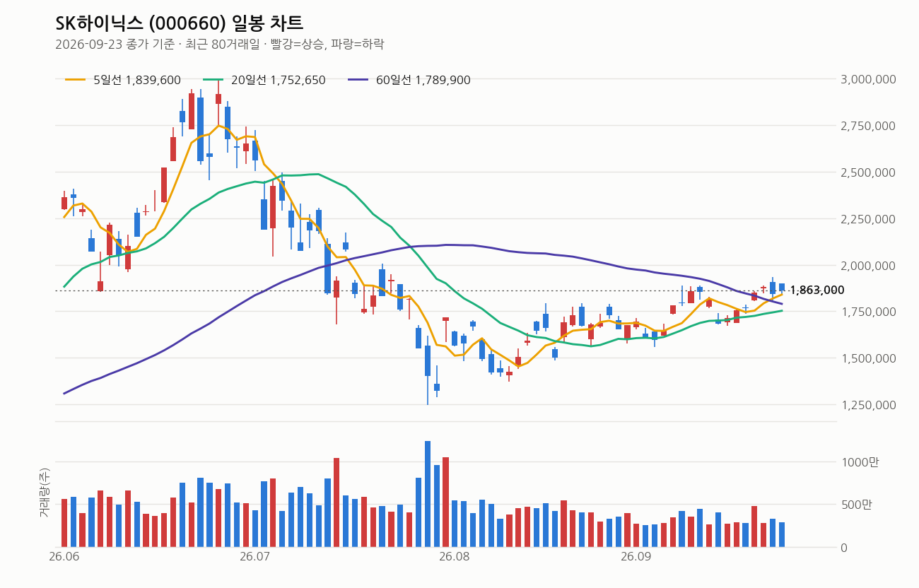Select the subtitle line starting with 2026-09-23 종가 기준
919x588 pixels.
coord(219,44)
